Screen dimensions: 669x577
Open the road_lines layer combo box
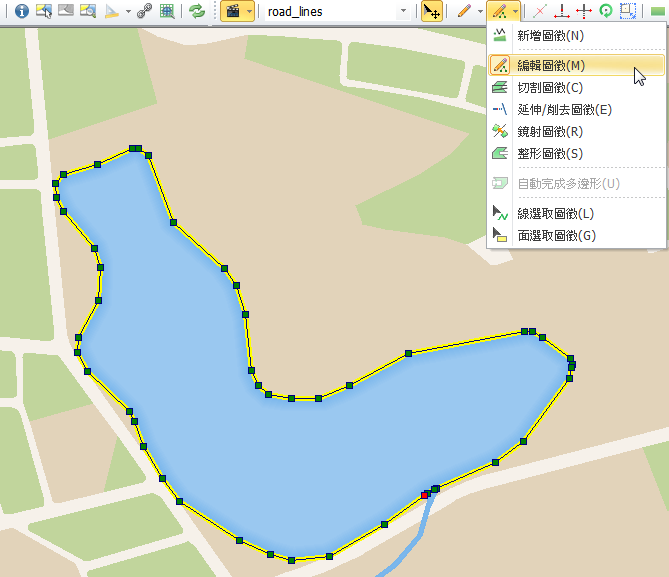tap(337, 12)
